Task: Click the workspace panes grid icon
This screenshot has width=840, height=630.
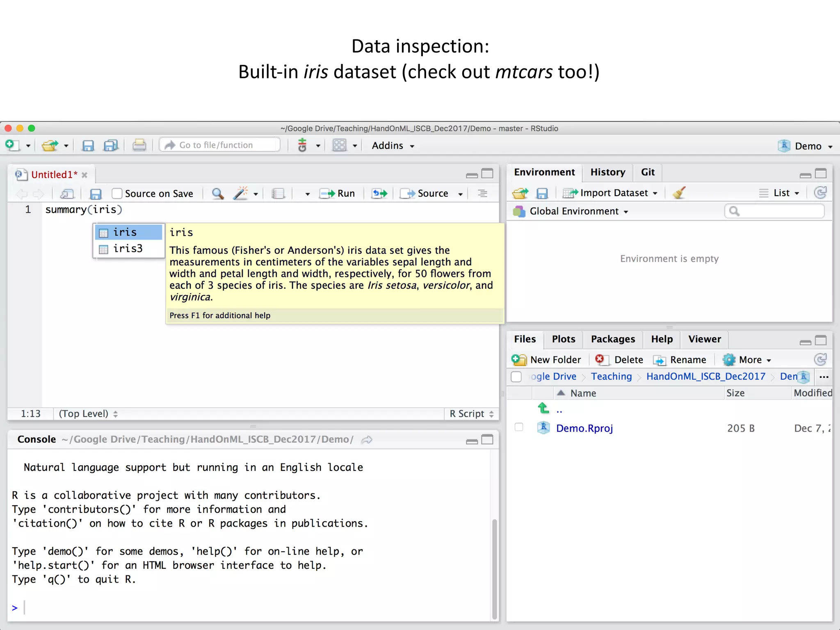Action: pos(340,145)
